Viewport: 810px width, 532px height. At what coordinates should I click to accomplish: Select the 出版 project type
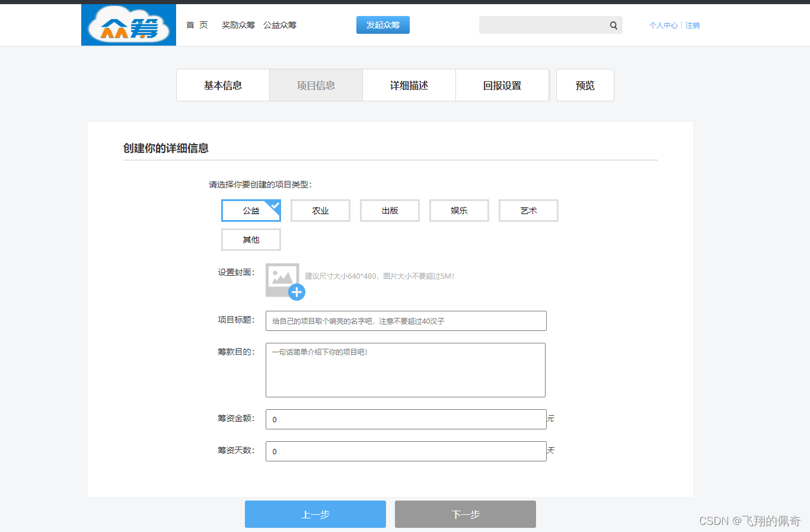[390, 211]
